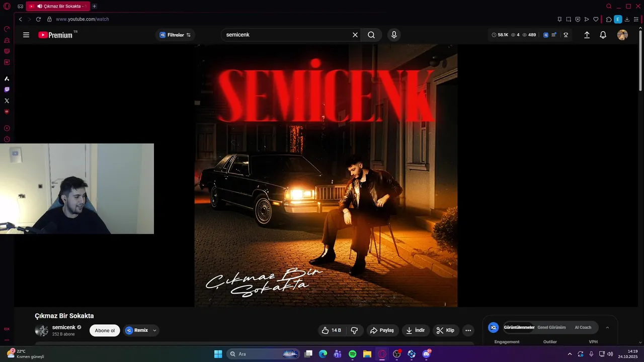Open the vidIQ extension panel icon

pos(546,35)
